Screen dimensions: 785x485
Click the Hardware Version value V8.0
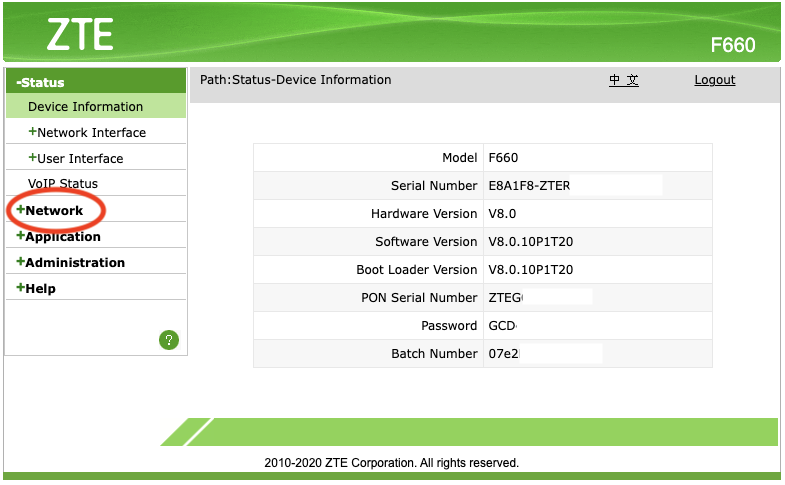502,214
